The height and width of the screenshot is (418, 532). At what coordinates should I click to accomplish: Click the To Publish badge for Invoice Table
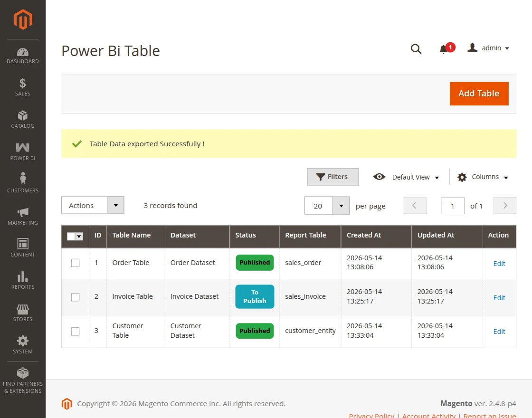pyautogui.click(x=255, y=296)
